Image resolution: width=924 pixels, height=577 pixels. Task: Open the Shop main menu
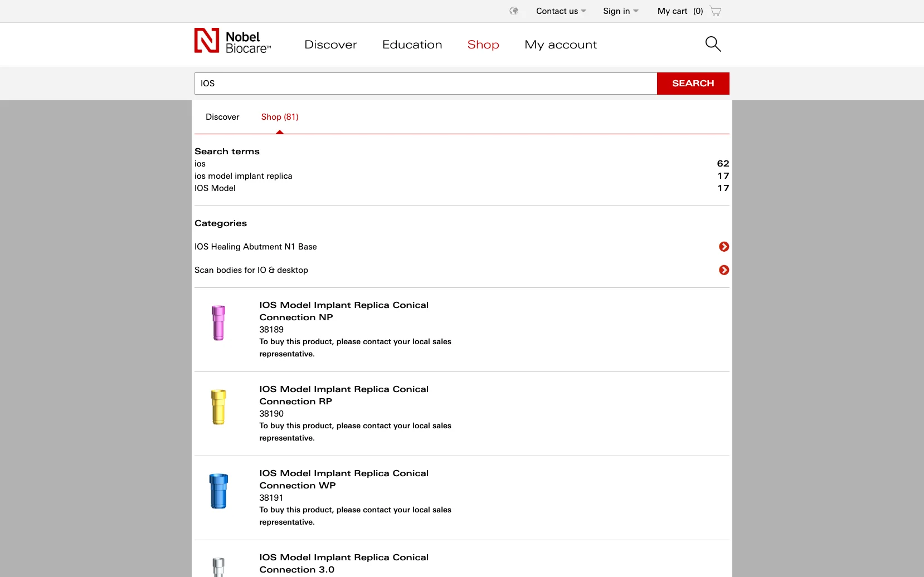pyautogui.click(x=483, y=45)
